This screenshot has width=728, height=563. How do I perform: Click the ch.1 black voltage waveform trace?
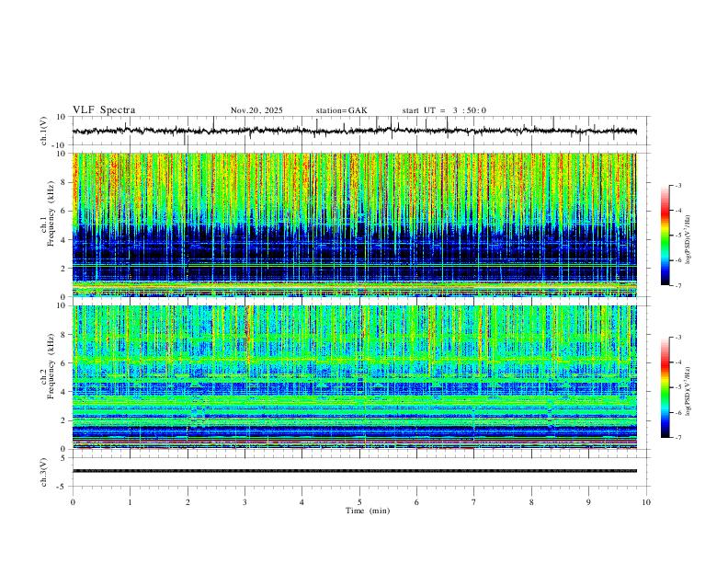click(354, 131)
